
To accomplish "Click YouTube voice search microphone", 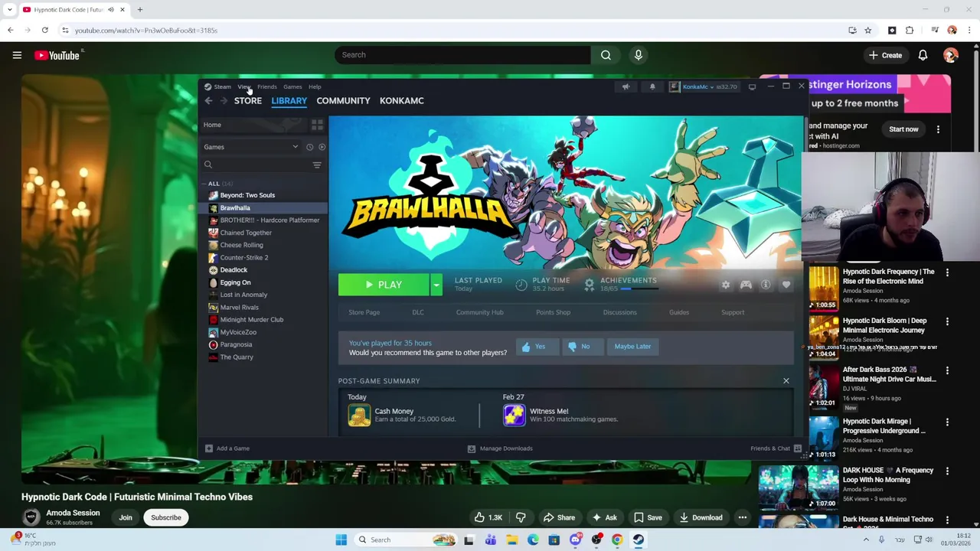I will pyautogui.click(x=638, y=55).
